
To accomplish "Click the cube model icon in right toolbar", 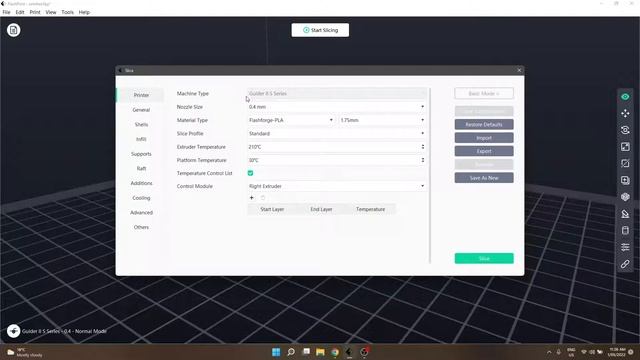I will [x=625, y=197].
